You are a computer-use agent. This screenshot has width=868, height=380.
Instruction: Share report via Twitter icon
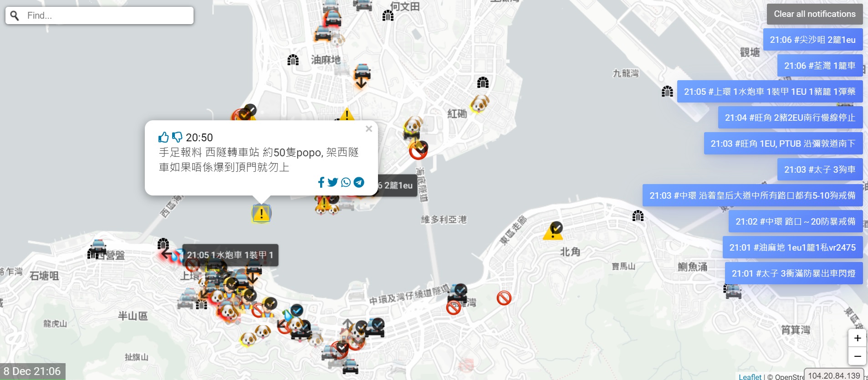[x=333, y=182]
